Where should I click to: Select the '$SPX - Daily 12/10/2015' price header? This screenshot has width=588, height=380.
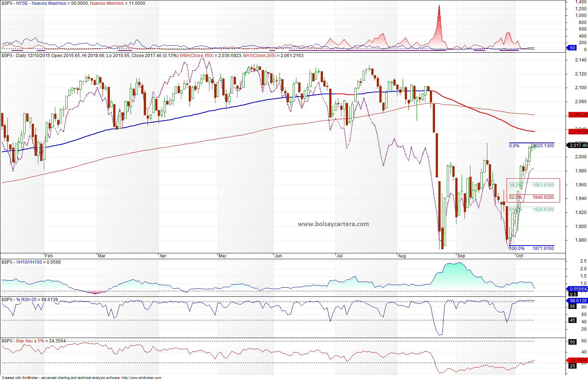[26, 56]
